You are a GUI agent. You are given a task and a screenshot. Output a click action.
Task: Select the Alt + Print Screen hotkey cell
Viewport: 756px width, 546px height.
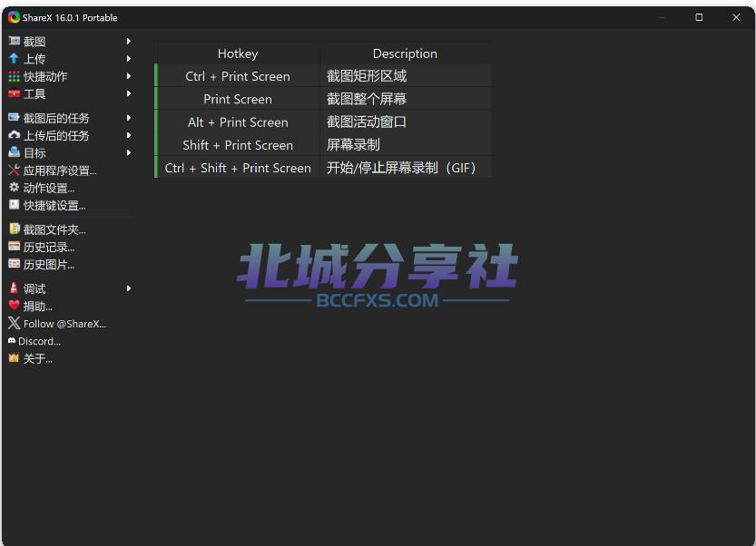[237, 122]
